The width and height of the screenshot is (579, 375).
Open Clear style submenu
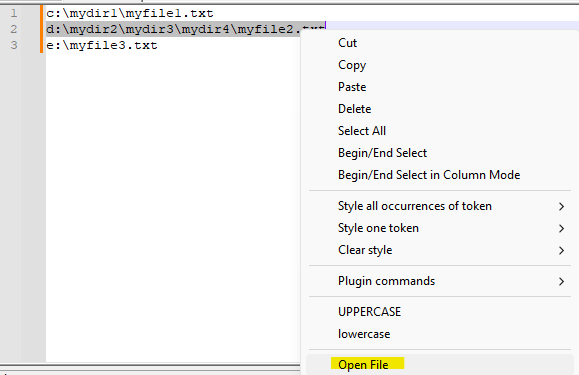click(439, 250)
